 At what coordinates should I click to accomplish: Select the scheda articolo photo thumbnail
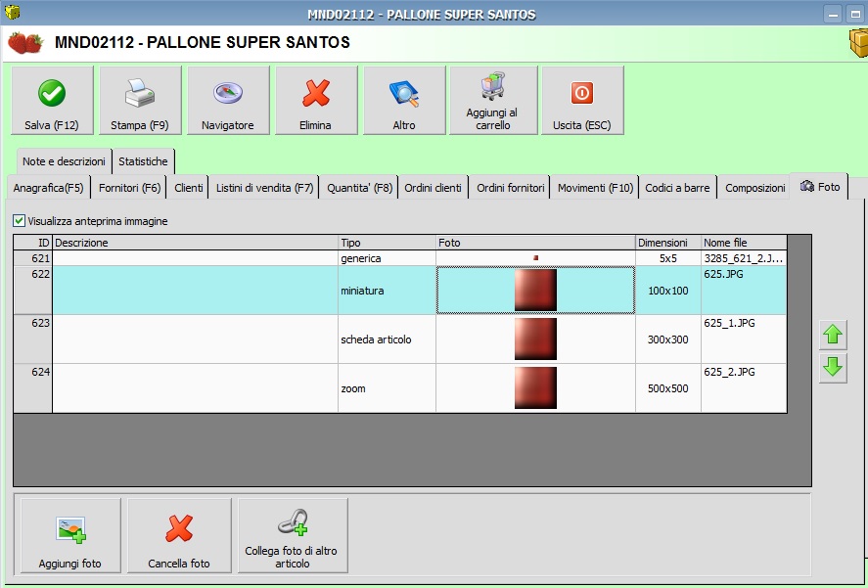click(535, 339)
